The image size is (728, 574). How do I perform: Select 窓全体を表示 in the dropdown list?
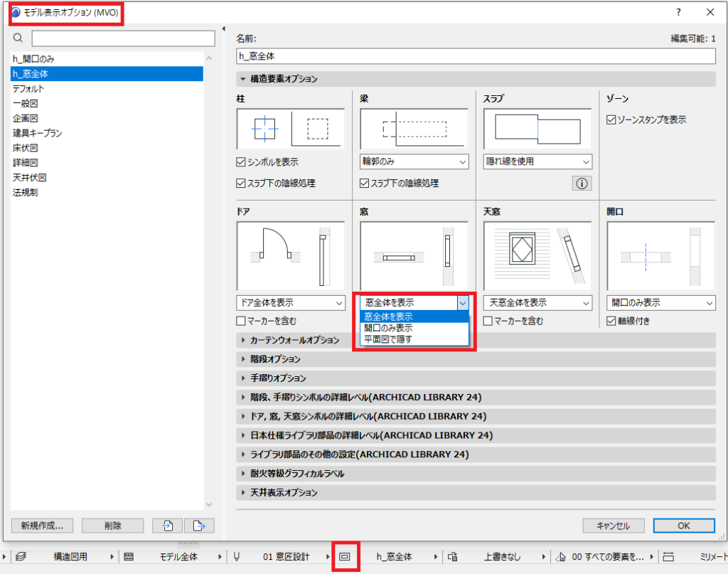[414, 317]
